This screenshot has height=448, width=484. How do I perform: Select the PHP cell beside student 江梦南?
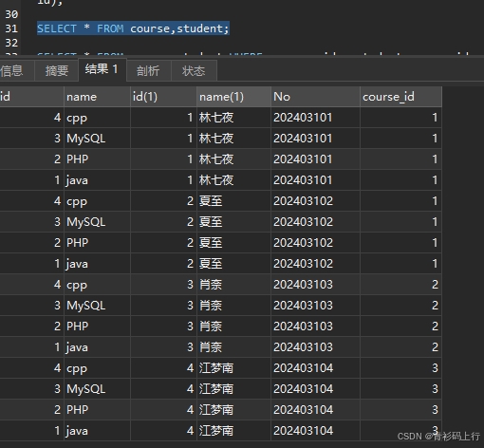pos(97,410)
